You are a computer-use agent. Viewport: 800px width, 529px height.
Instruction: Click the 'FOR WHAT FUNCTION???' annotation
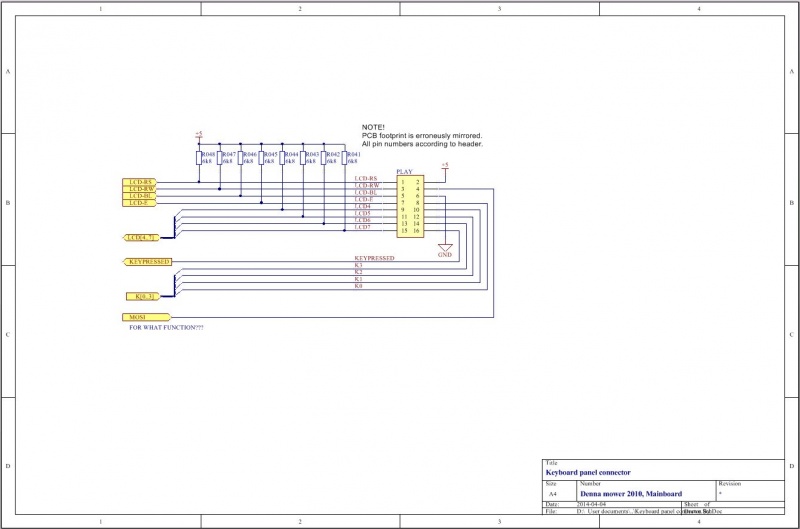pyautogui.click(x=166, y=328)
